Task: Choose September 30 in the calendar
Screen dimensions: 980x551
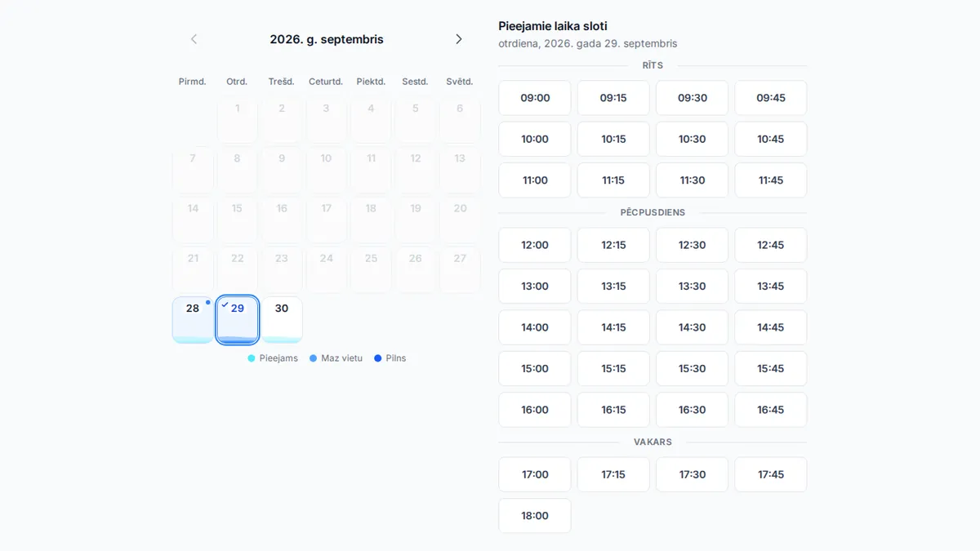Action: click(x=282, y=320)
